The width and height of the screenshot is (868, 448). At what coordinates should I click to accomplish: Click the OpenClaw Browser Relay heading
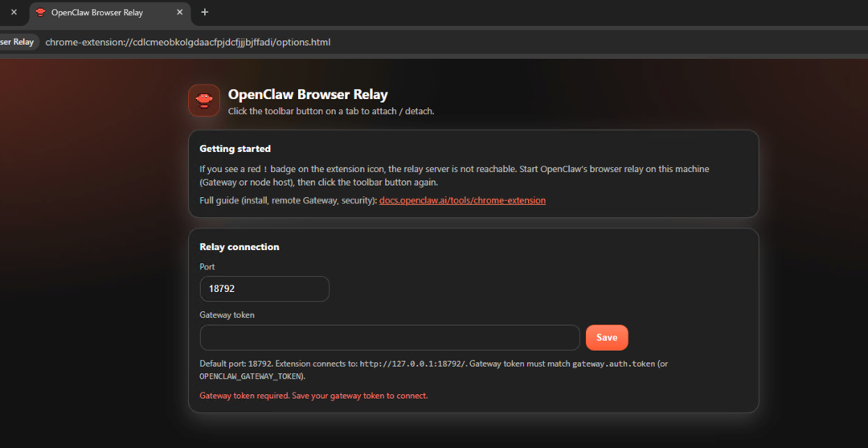coord(308,95)
